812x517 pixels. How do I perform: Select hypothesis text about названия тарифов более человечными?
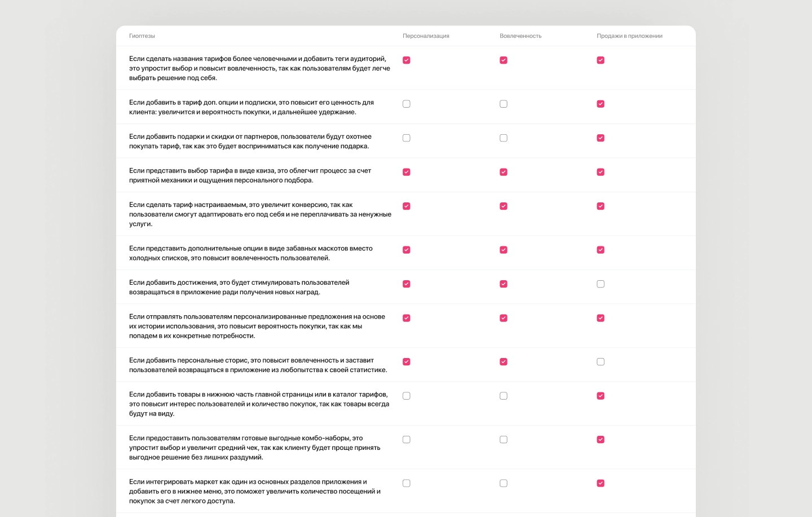259,68
